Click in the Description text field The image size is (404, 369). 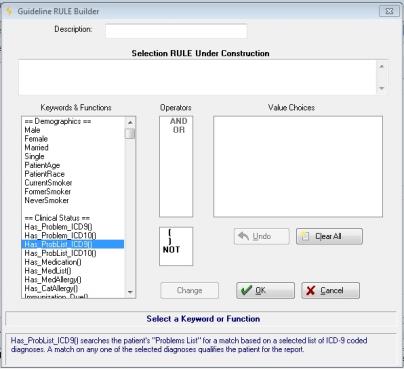tap(176, 31)
